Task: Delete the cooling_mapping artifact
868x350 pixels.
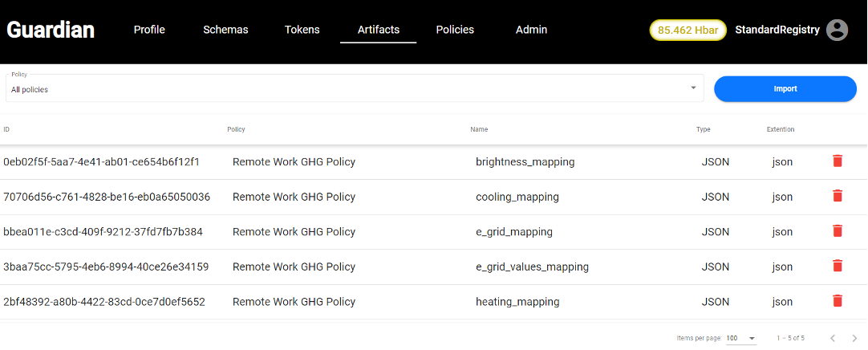Action: (838, 197)
